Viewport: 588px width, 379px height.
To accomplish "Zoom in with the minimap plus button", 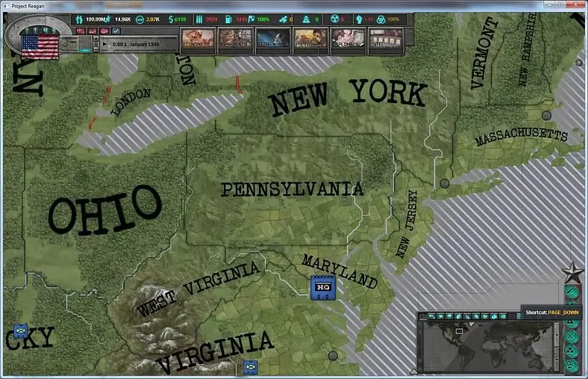I will 557,335.
